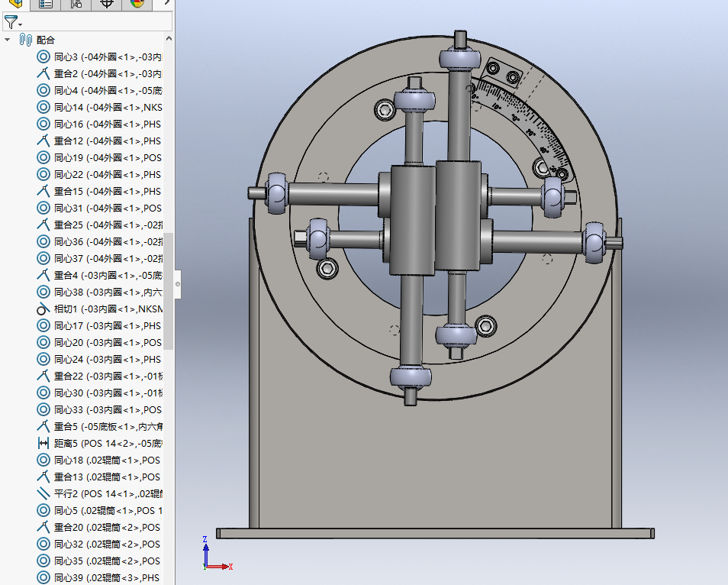Select the 同心30 (-03内圈<1> mate row
The width and height of the screenshot is (728, 585).
coord(99,393)
